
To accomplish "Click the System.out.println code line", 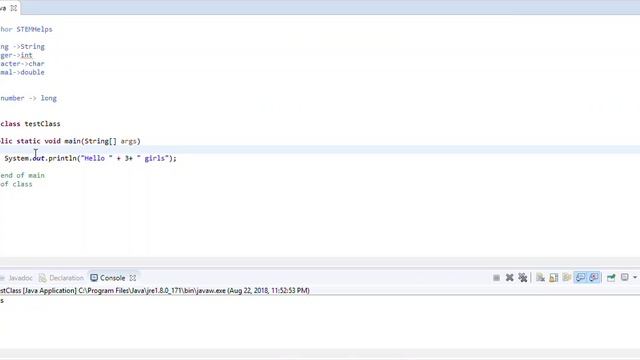I will tap(91, 158).
